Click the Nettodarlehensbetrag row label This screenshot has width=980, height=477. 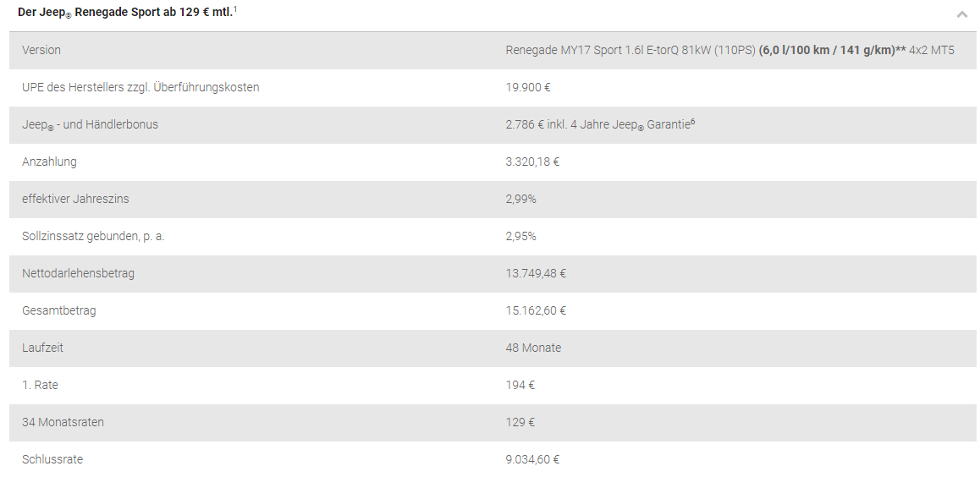[x=78, y=273]
